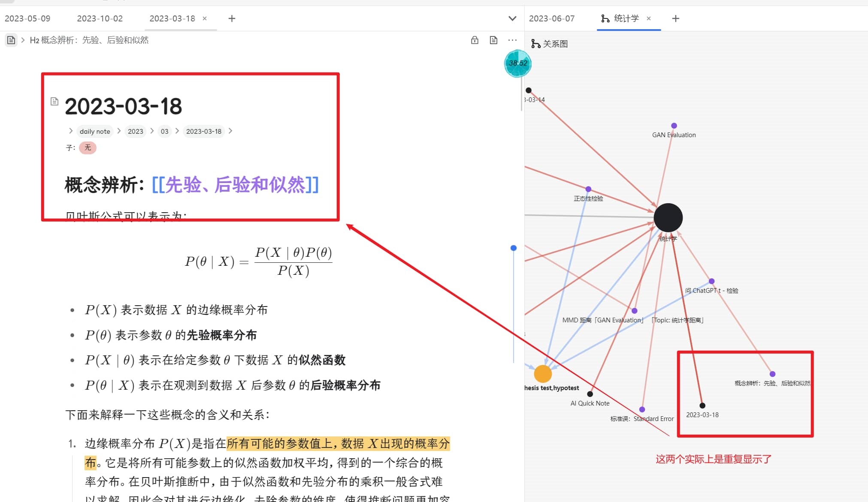
Task: Click the small doc icon beside 2023-03-18 title
Action: pos(54,102)
